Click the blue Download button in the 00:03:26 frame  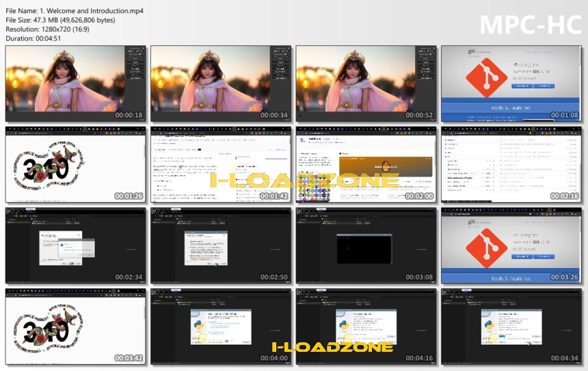click(522, 257)
